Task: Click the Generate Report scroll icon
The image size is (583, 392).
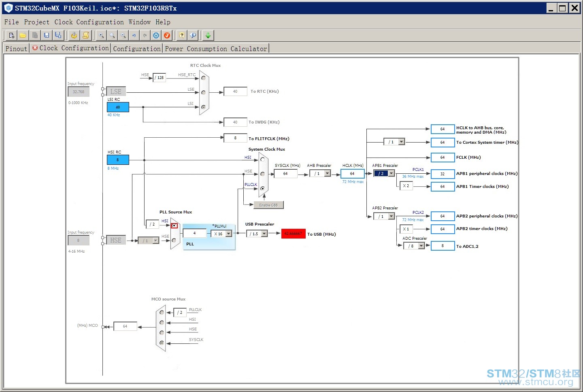Action: pos(85,36)
